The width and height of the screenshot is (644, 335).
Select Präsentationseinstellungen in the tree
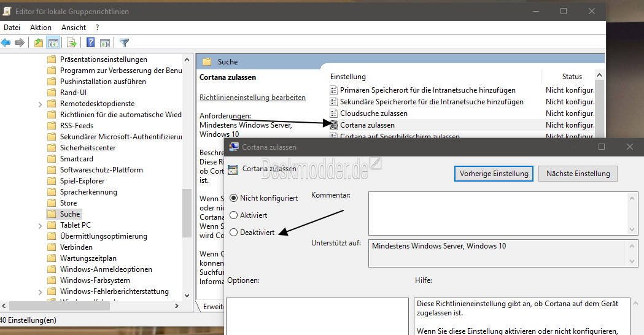click(x=104, y=59)
